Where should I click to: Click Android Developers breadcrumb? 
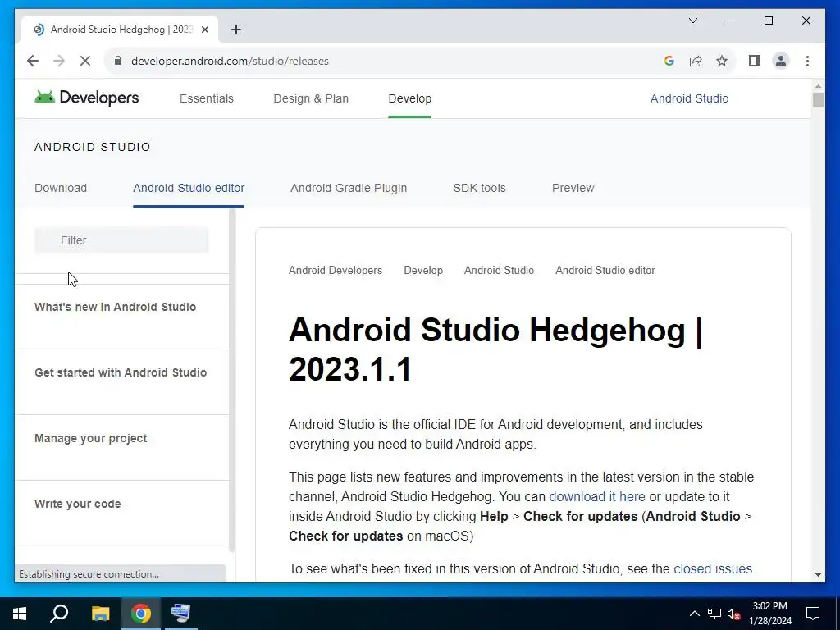[336, 271]
